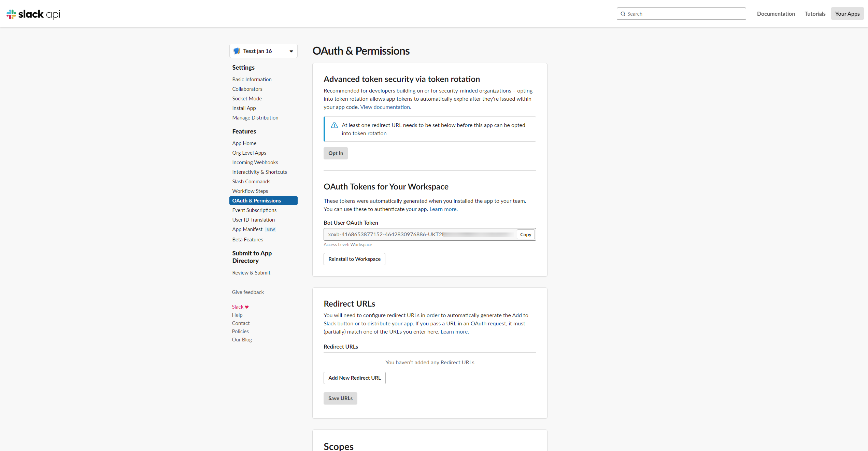Expand the app selector dropdown arrow
The height and width of the screenshot is (451, 868).
pyautogui.click(x=291, y=51)
